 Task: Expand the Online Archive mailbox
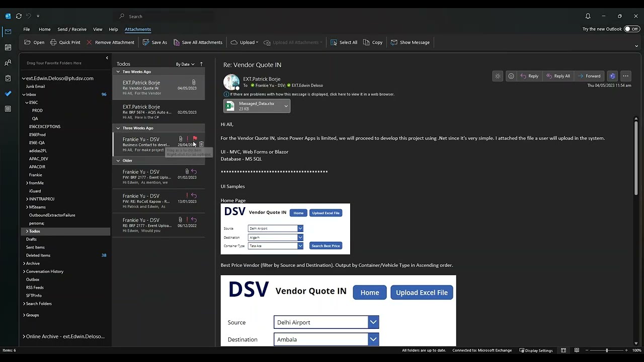click(x=24, y=336)
